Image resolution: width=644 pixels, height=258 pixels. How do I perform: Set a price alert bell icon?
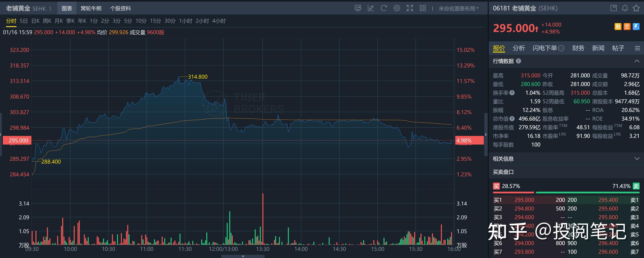625,8
